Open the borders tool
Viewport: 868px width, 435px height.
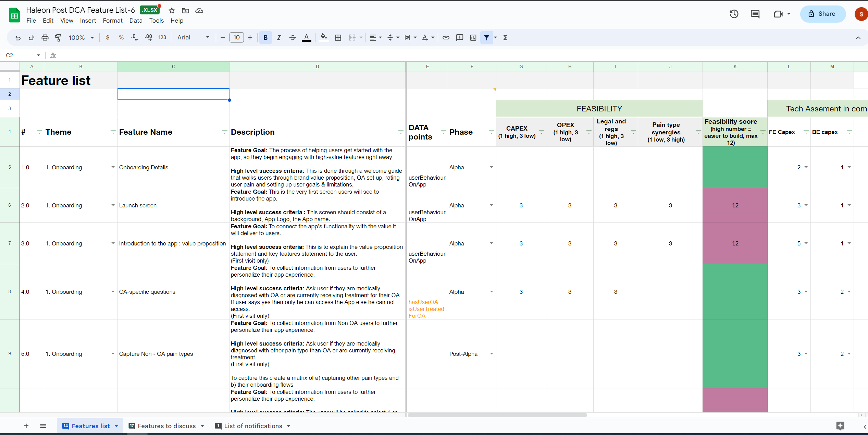(338, 38)
